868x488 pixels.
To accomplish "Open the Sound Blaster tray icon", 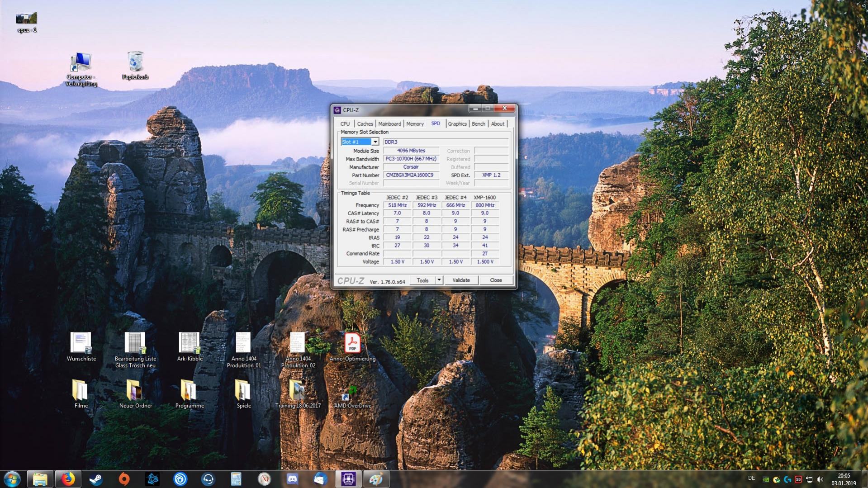I will [798, 479].
